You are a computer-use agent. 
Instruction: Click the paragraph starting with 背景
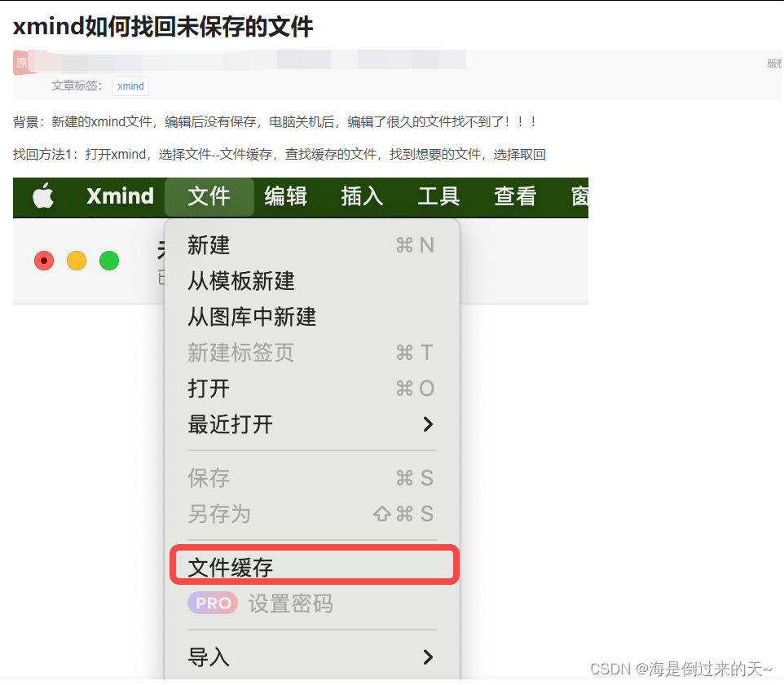(275, 122)
